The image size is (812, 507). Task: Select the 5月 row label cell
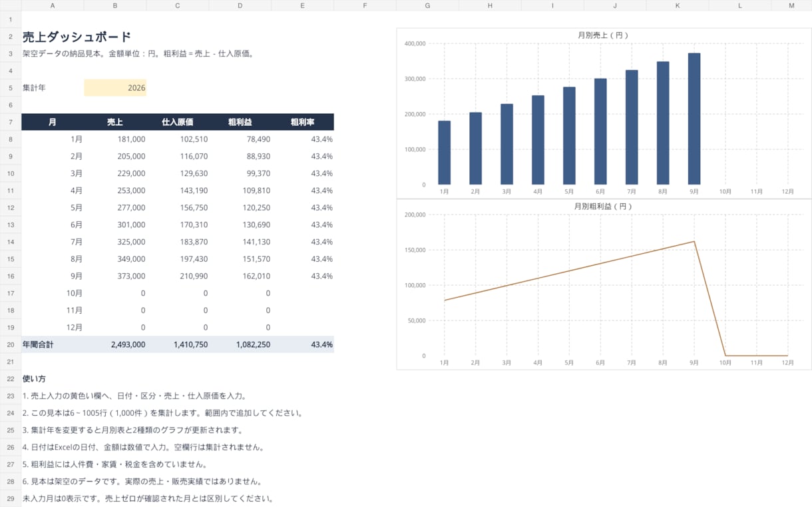click(x=53, y=208)
